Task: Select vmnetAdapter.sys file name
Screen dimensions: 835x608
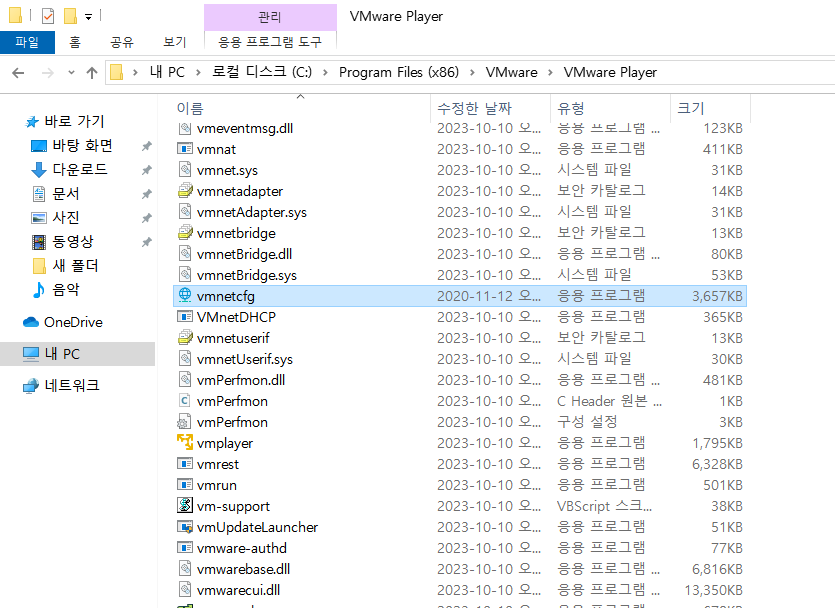Action: point(251,212)
